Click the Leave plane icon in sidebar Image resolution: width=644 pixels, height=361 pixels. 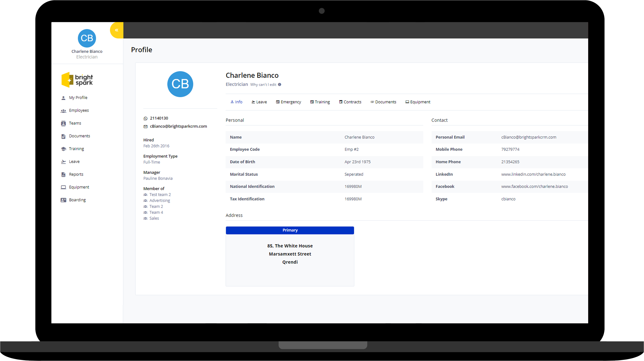click(x=63, y=162)
